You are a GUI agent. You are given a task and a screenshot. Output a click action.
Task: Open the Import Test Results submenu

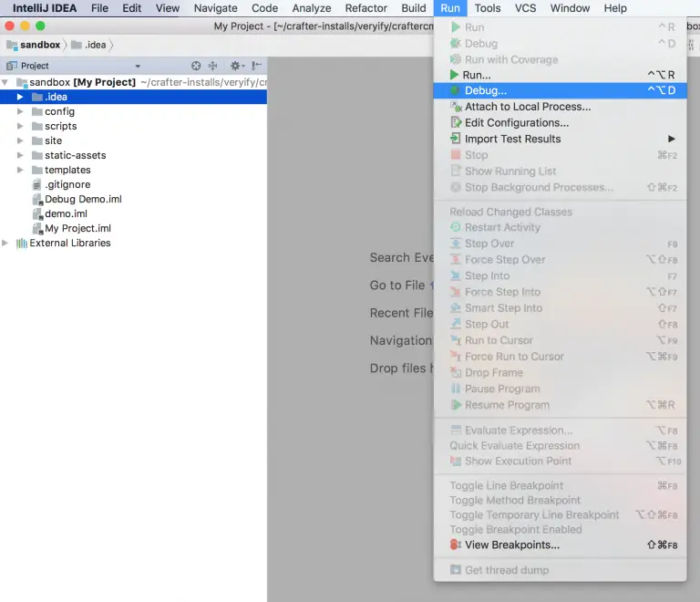click(x=512, y=139)
